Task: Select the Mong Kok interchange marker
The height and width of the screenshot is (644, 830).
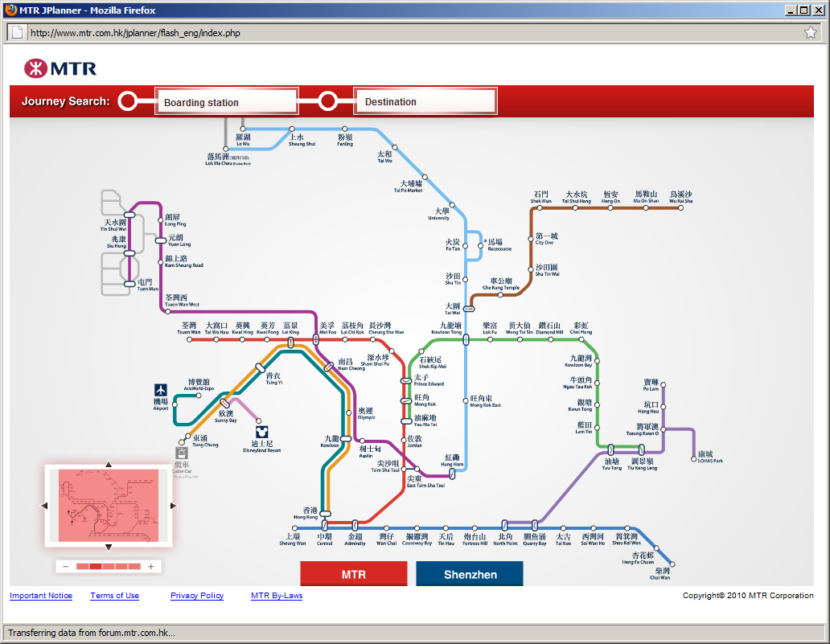Action: (405, 401)
